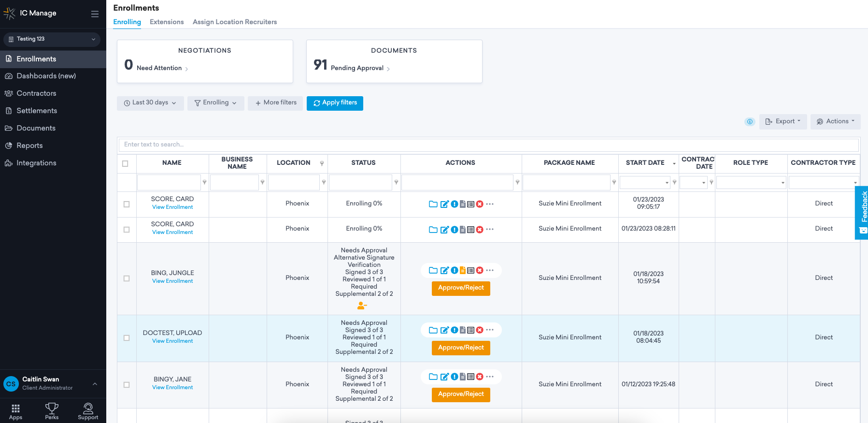
Task: Click the Enter text to search field
Action: click(488, 145)
